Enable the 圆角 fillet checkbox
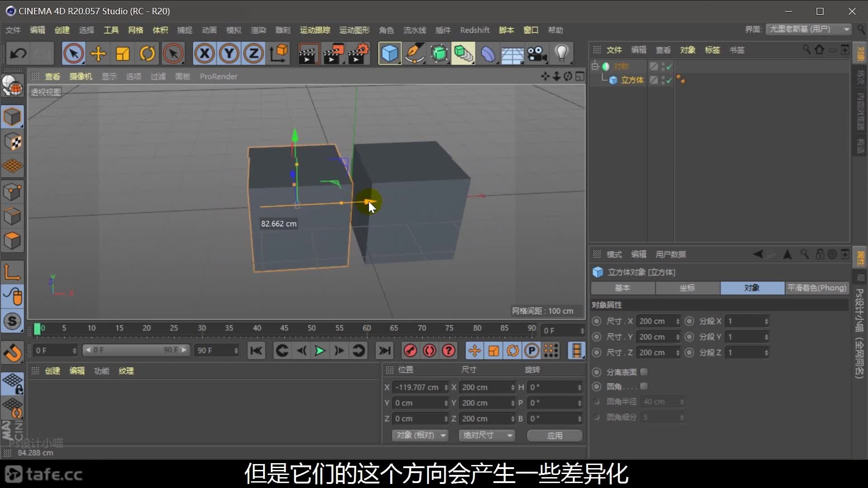Viewport: 868px width, 488px height. (644, 386)
